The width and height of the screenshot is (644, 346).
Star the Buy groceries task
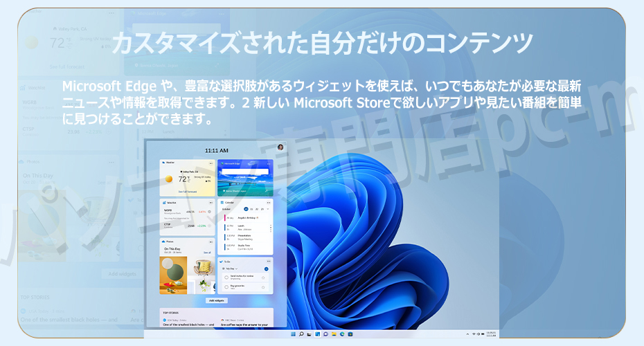[263, 287]
